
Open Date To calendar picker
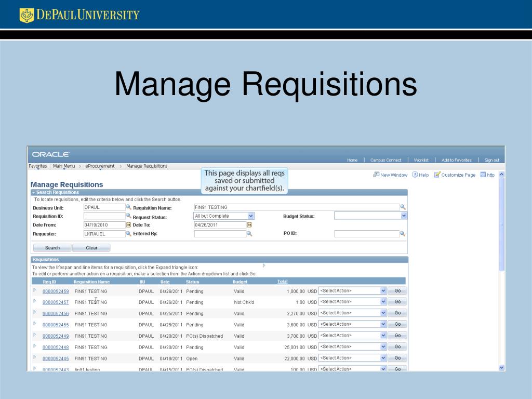[x=249, y=225]
